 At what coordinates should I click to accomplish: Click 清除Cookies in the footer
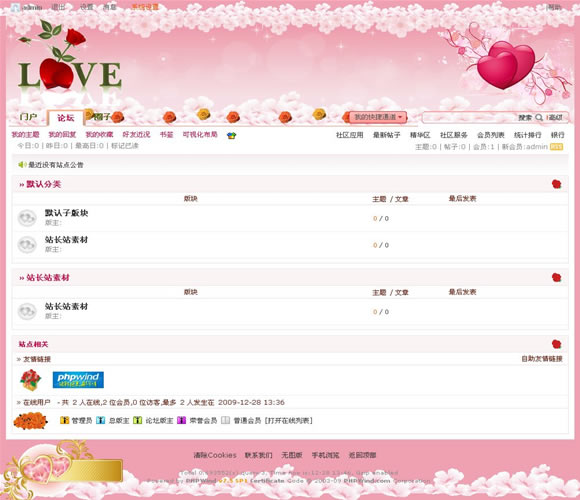tap(215, 455)
